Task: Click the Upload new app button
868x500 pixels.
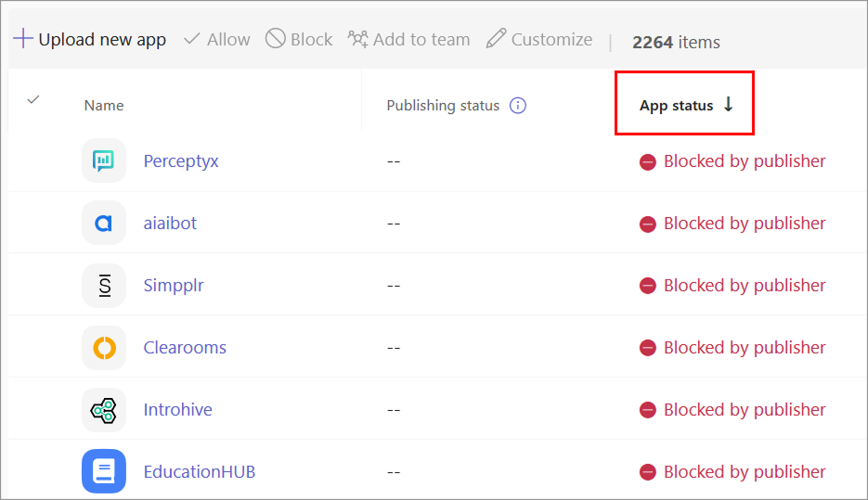Action: coord(90,40)
